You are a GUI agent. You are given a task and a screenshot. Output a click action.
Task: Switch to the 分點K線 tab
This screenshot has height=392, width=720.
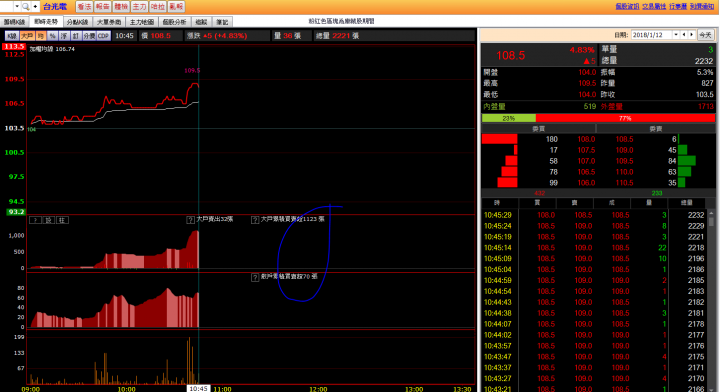77,22
